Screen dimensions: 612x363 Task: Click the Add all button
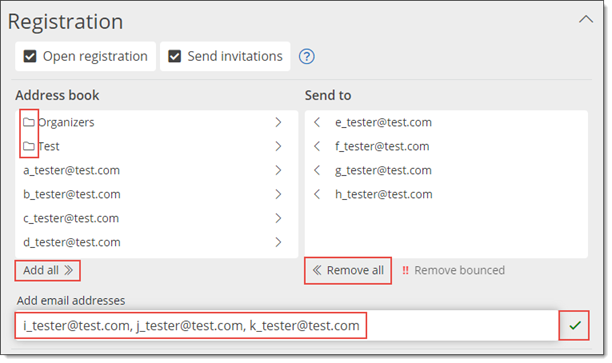click(x=48, y=270)
